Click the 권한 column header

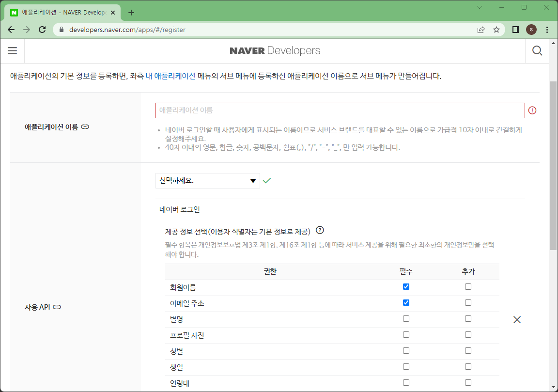pyautogui.click(x=270, y=272)
